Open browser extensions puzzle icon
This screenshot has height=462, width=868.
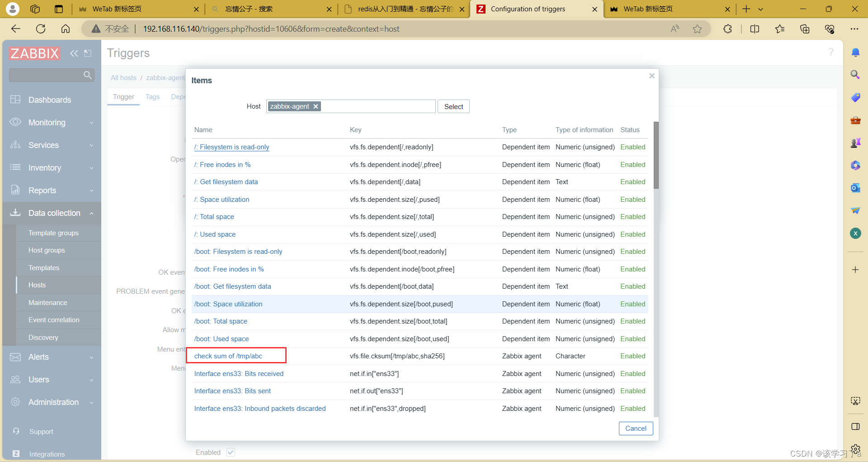(x=727, y=29)
